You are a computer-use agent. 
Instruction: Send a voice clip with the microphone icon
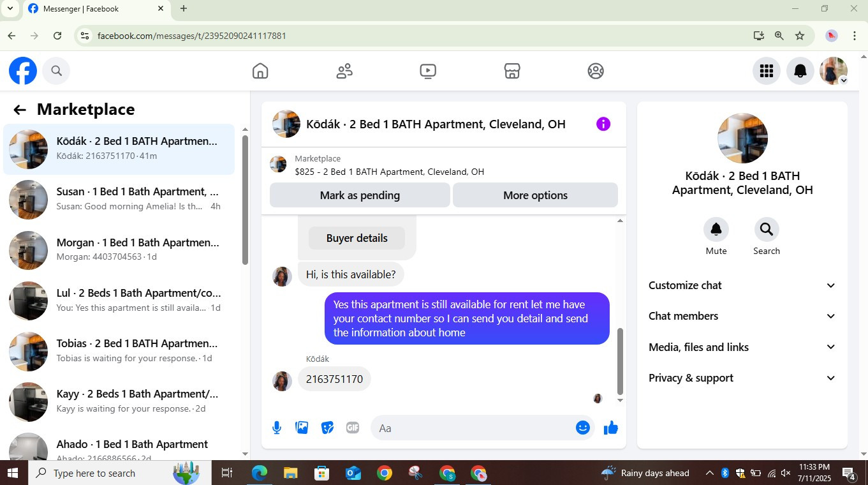click(277, 428)
